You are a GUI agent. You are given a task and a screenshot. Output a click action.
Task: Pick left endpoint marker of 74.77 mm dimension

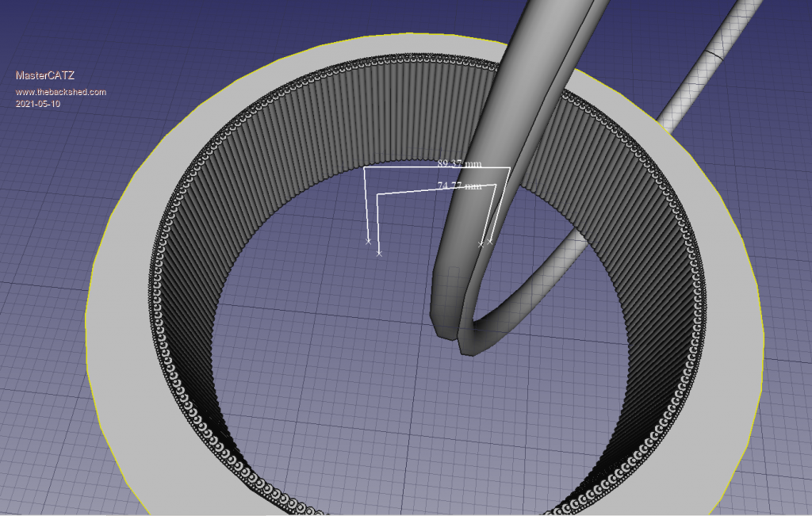pyautogui.click(x=379, y=254)
